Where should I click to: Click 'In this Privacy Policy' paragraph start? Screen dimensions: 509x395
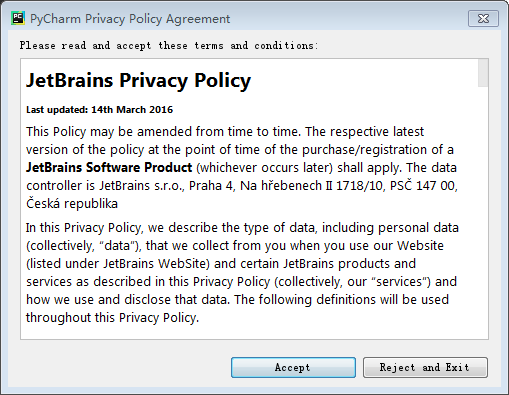84,228
